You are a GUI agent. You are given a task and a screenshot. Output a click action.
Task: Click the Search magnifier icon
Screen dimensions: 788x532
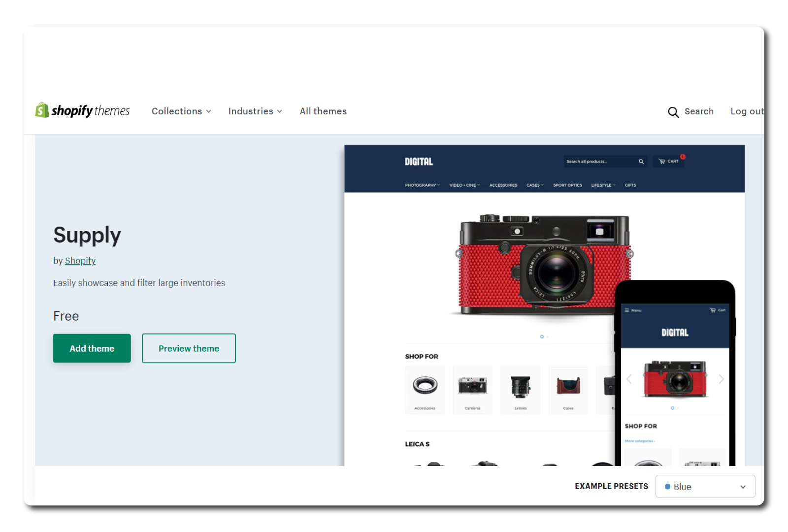(x=673, y=112)
